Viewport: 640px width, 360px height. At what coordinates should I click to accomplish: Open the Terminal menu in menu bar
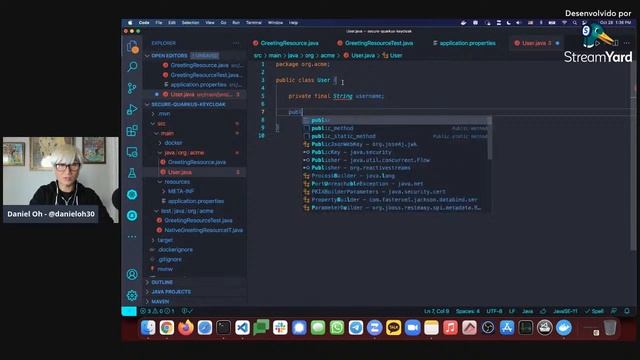253,23
